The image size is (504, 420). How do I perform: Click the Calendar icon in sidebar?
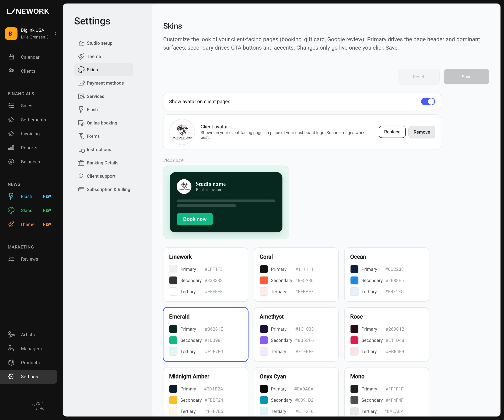pos(11,57)
